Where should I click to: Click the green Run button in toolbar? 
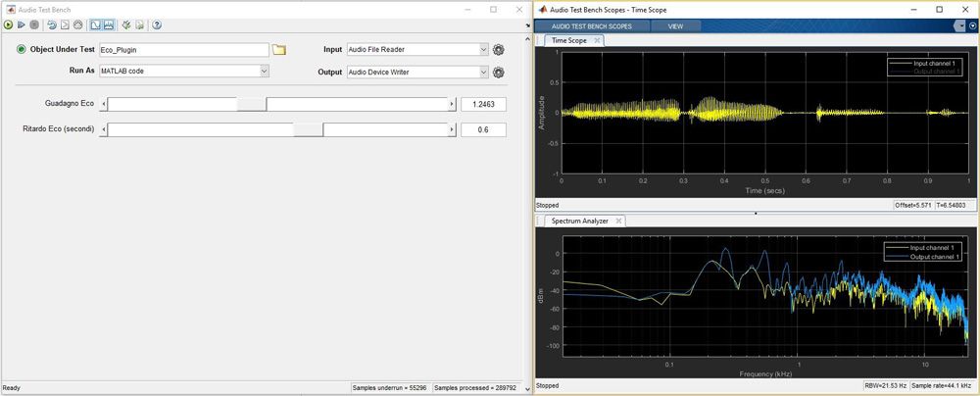point(8,25)
